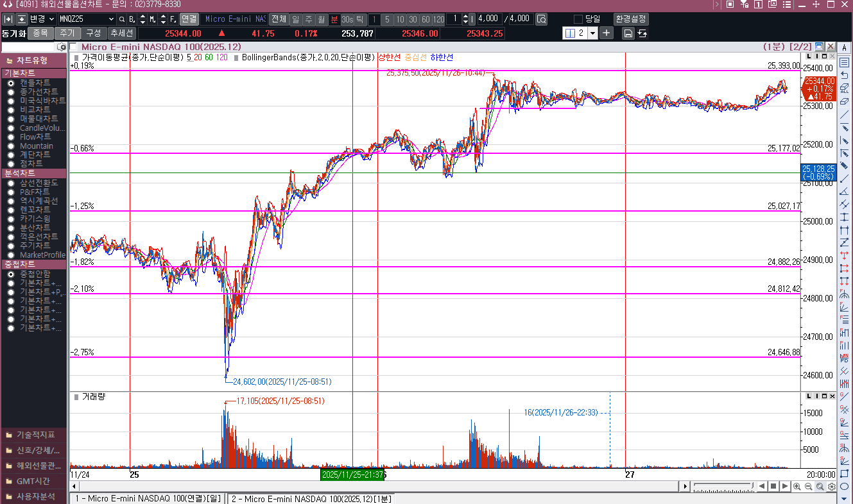Select the trend line drawing tool
This screenshot has width=853, height=504.
coord(844,115)
